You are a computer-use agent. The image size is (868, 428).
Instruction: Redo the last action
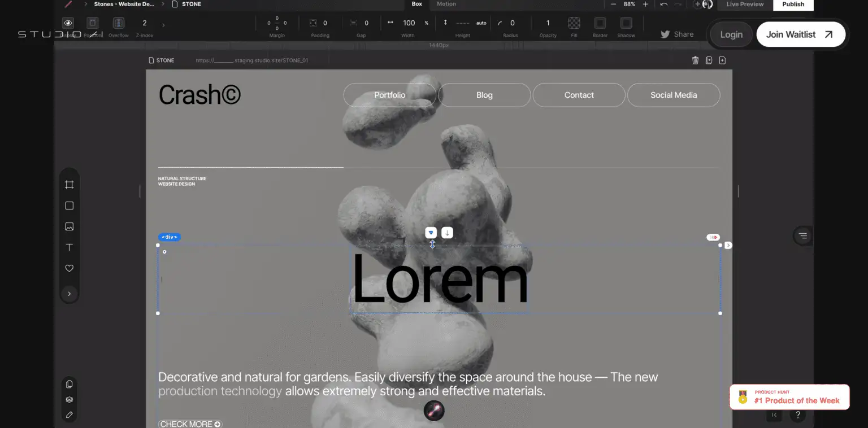pyautogui.click(x=678, y=4)
